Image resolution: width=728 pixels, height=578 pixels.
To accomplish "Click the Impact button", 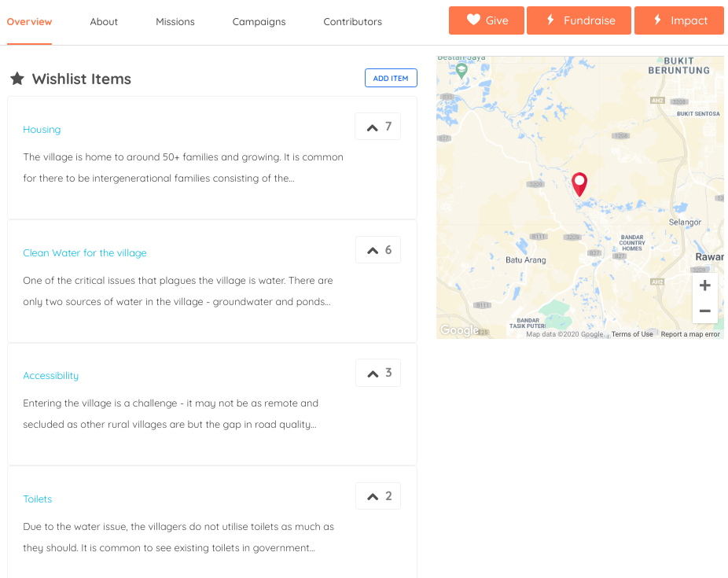I will point(678,20).
